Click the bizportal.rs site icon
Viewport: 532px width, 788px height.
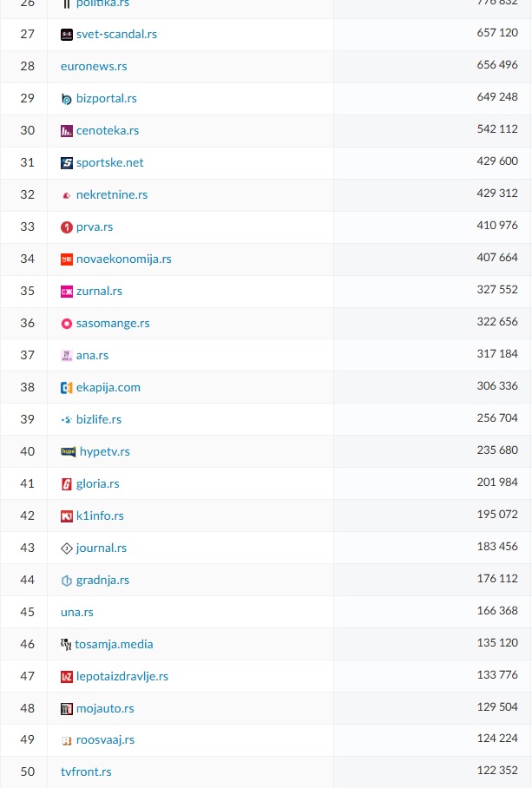pyautogui.click(x=67, y=99)
